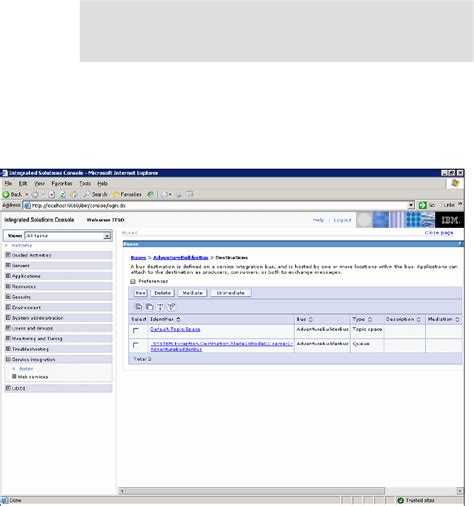
Task: Open the browser Search tool
Action: pyautogui.click(x=95, y=194)
